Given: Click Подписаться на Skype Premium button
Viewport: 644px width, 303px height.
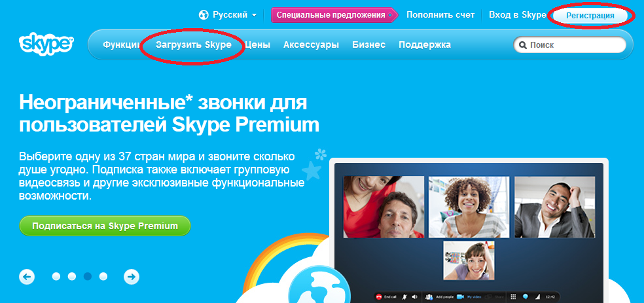Looking at the screenshot, I should [x=105, y=226].
